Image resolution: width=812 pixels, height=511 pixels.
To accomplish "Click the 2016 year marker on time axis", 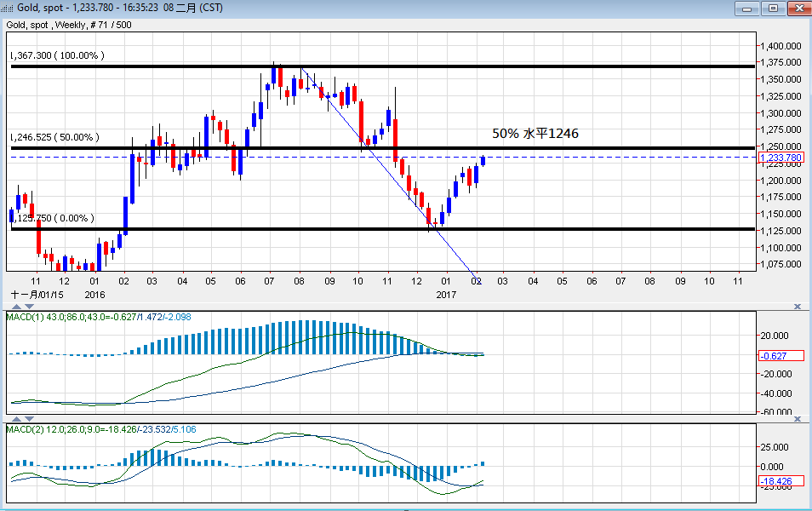I will [x=94, y=294].
